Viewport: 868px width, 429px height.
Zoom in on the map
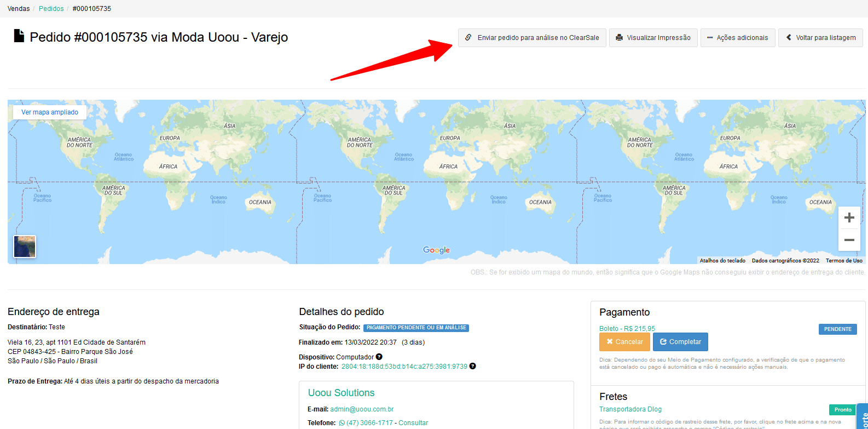(849, 218)
